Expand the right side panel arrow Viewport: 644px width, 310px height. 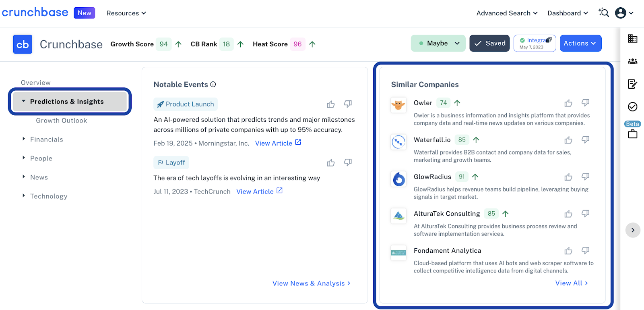tap(633, 230)
